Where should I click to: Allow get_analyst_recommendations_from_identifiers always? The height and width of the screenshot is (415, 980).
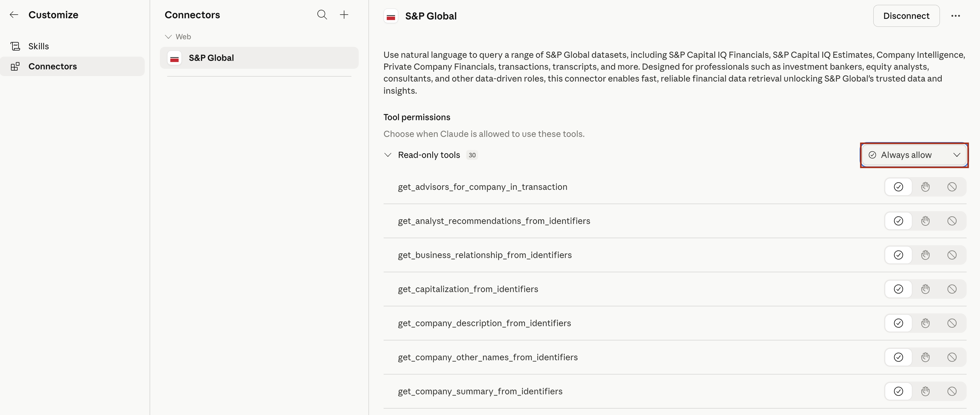coord(898,221)
